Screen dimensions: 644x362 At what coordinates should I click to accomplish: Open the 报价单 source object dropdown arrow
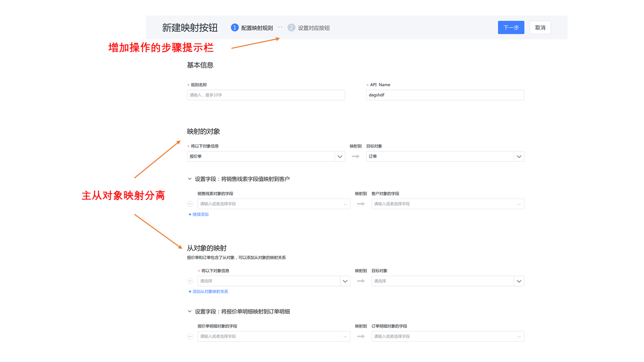[340, 156]
